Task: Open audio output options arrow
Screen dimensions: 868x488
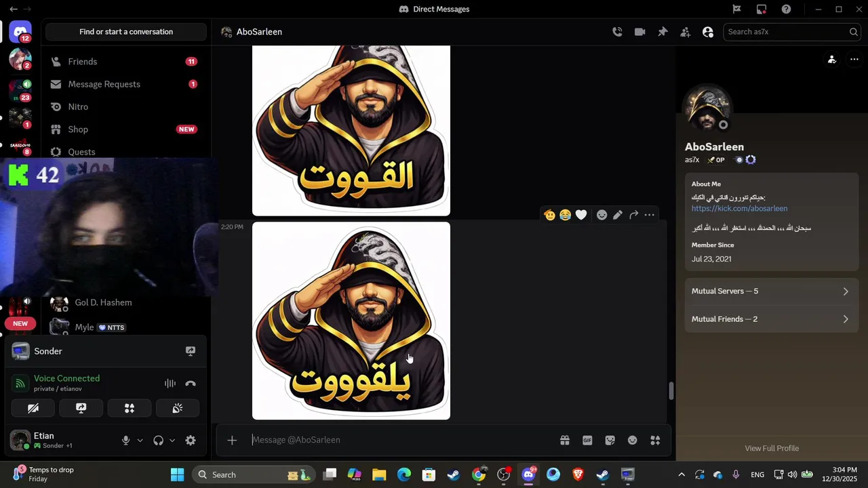Action: click(x=172, y=441)
